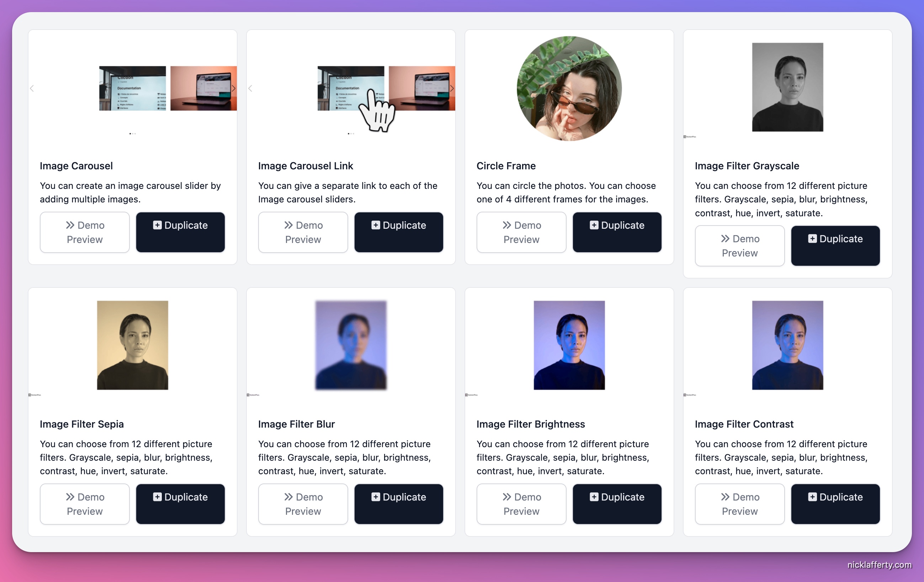This screenshot has width=924, height=582.
Task: Duplicate the Image Filter Grayscale widget
Action: pyautogui.click(x=835, y=246)
